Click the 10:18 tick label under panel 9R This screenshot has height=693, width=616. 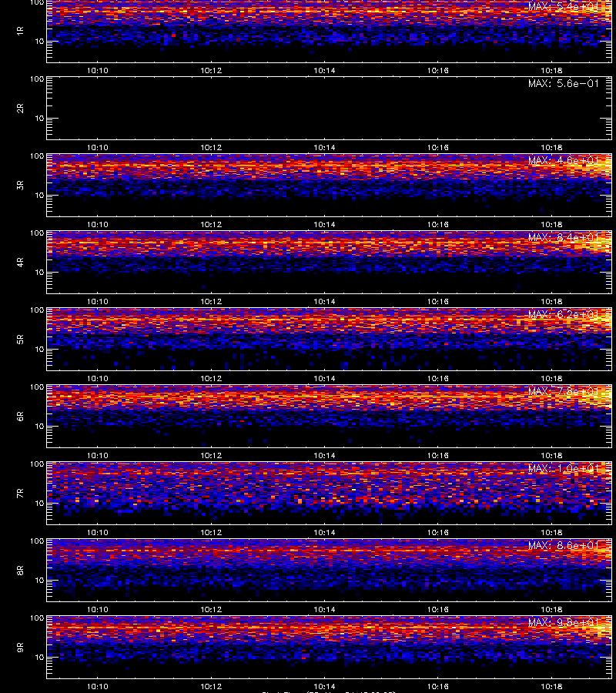tap(551, 686)
